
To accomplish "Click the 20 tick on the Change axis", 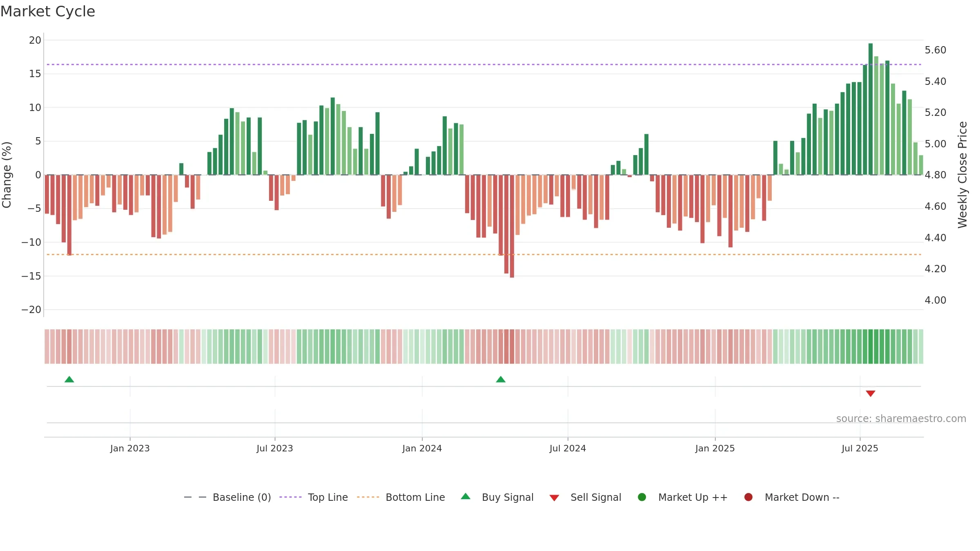I will click(35, 40).
